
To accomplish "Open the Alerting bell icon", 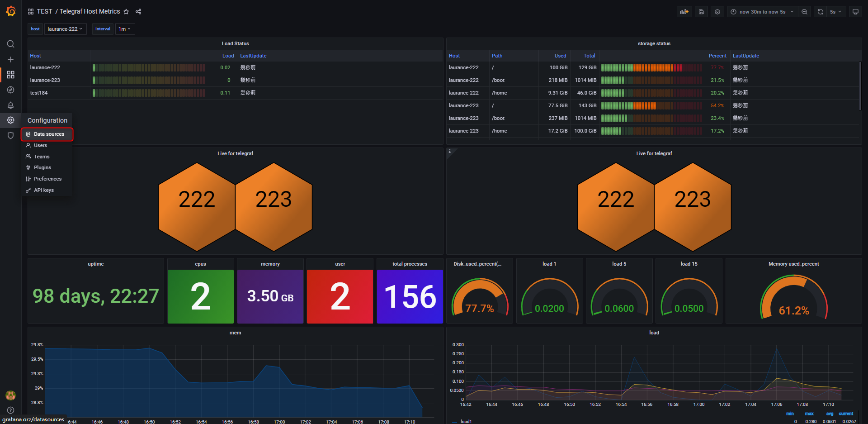I will tap(11, 105).
